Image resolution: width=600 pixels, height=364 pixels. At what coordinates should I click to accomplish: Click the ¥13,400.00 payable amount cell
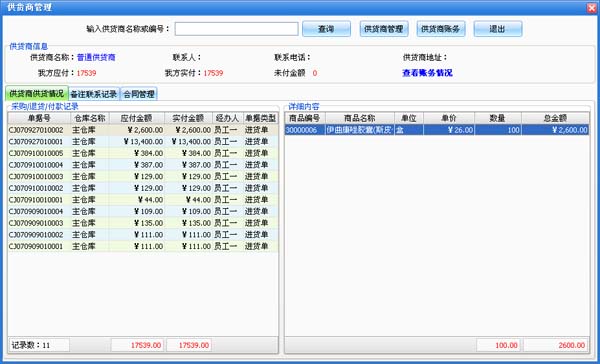pos(137,142)
